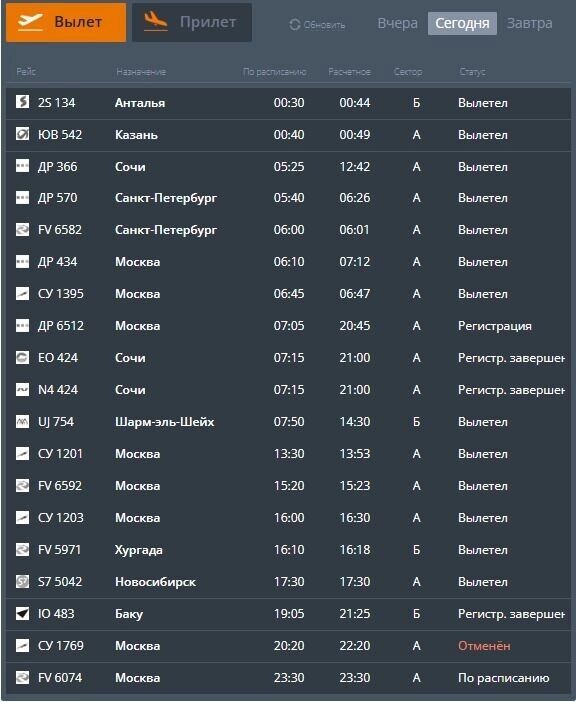Click the landing plane icon on Прилет
This screenshot has height=702, width=576.
[156, 21]
